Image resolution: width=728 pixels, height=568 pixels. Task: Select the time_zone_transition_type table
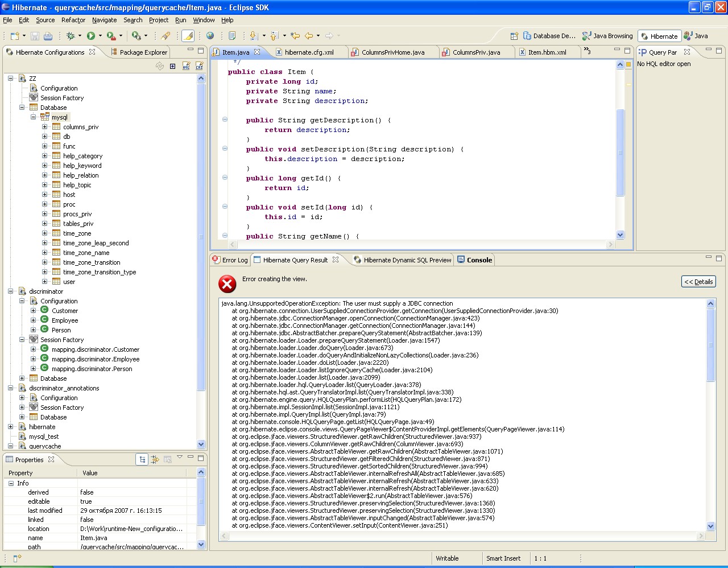(x=100, y=272)
